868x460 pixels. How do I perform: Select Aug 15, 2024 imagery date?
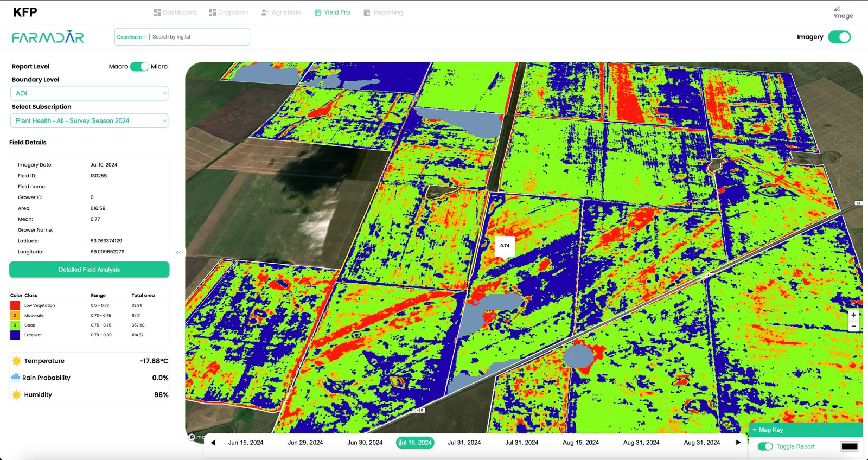pyautogui.click(x=581, y=443)
